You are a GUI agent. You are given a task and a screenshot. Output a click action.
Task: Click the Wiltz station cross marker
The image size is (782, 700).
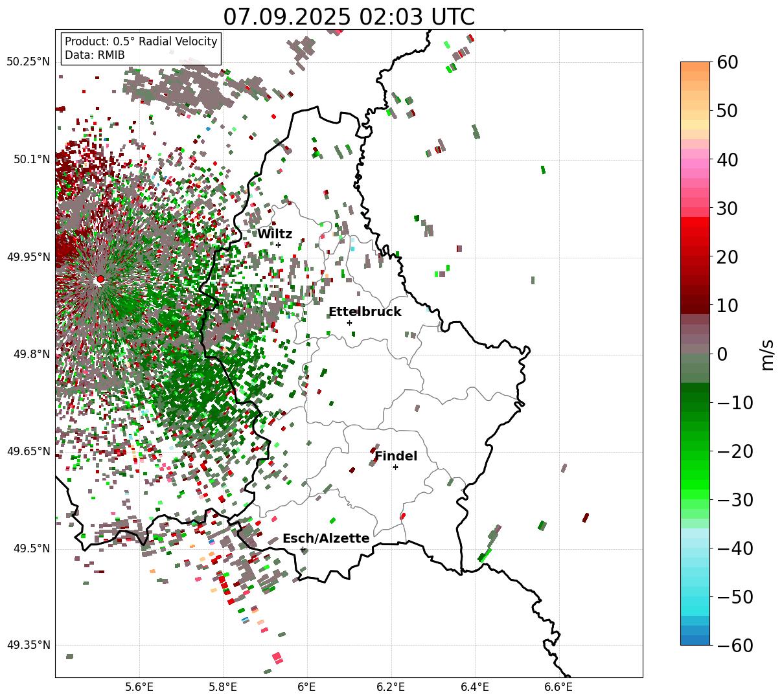pos(278,245)
